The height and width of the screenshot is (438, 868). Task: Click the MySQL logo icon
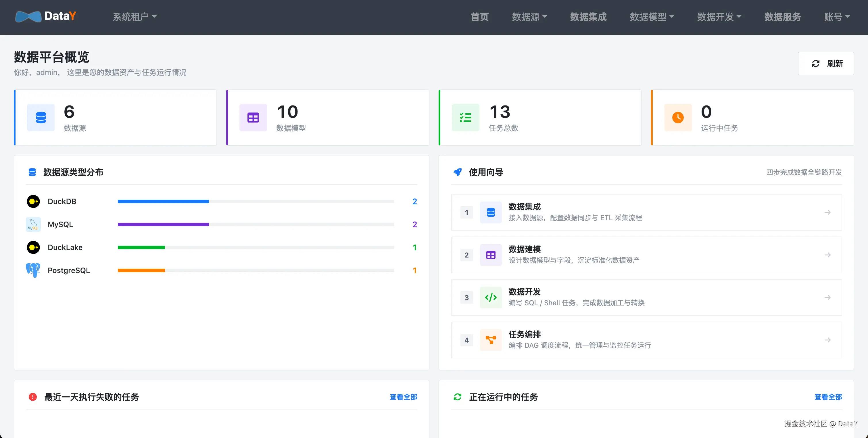point(33,224)
